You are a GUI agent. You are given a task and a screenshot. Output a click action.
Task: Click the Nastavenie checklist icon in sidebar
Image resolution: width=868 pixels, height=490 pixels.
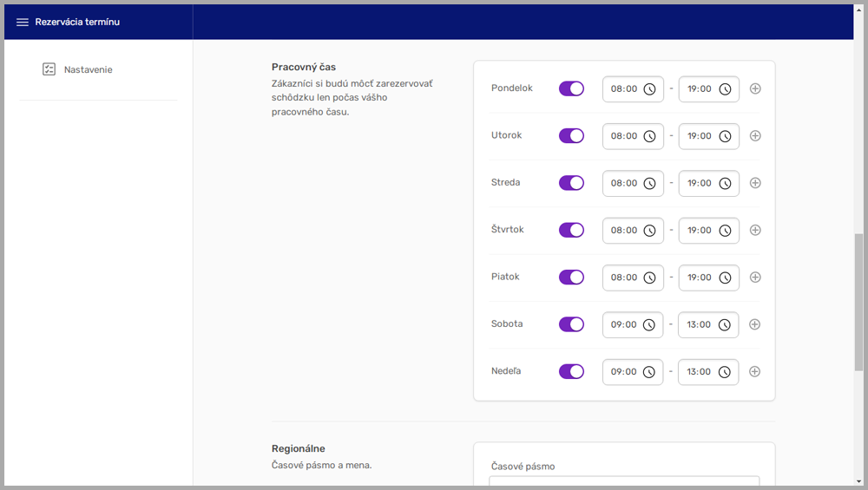click(x=49, y=69)
